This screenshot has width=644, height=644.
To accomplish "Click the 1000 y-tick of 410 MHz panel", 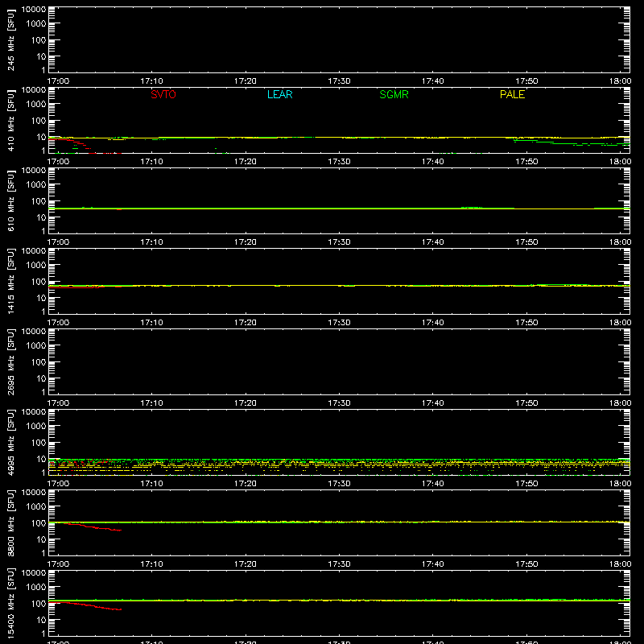I will point(36,105).
